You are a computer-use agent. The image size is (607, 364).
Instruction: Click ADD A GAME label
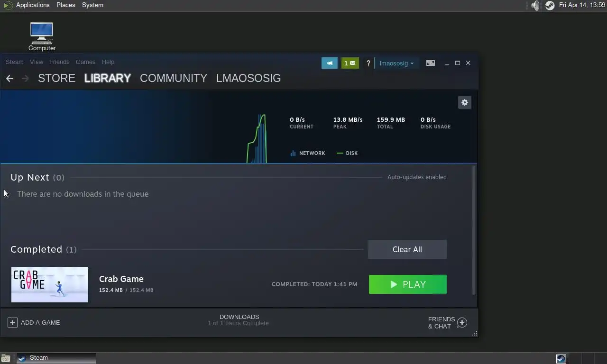click(40, 322)
